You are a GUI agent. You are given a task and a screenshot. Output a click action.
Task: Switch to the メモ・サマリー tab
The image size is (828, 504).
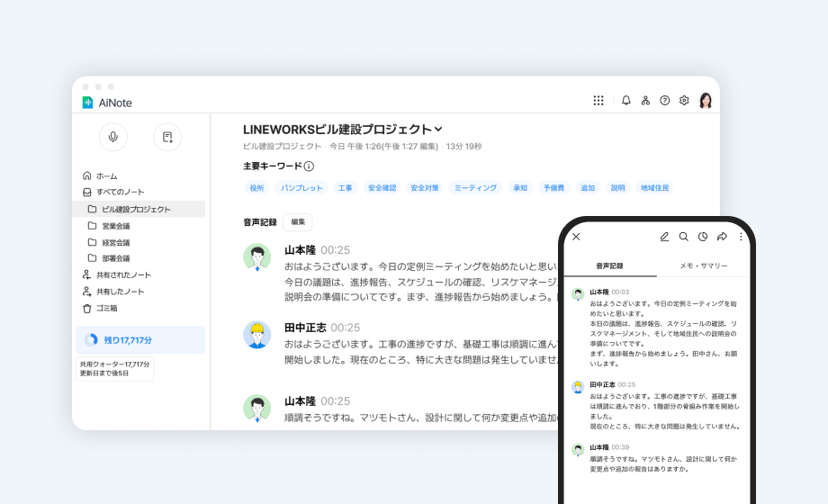tap(702, 266)
